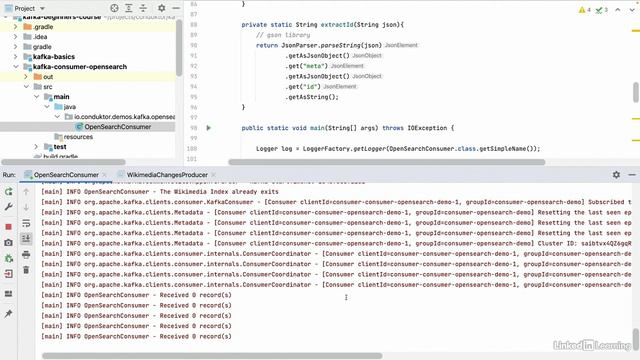Hide the Run tool window

(632, 175)
